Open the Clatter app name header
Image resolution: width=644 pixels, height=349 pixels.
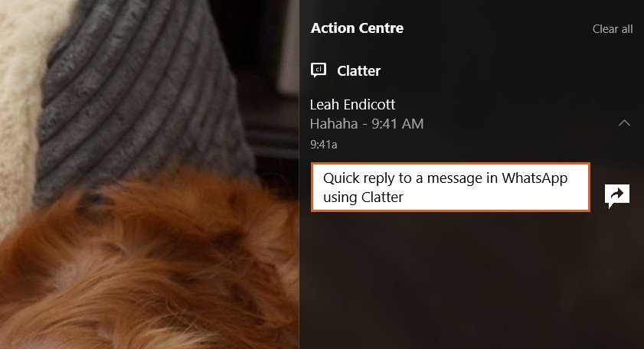click(358, 70)
